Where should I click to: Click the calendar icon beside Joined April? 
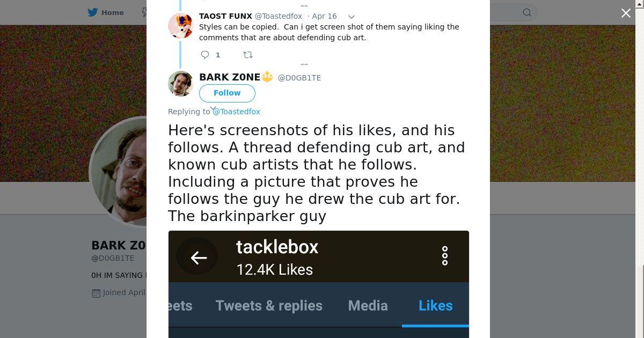coord(96,293)
